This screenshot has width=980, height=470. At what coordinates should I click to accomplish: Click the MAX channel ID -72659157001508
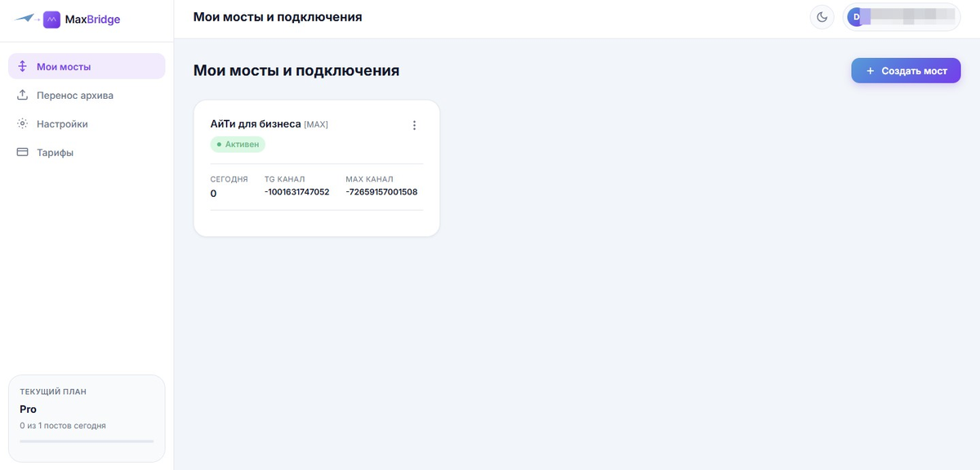pos(381,192)
